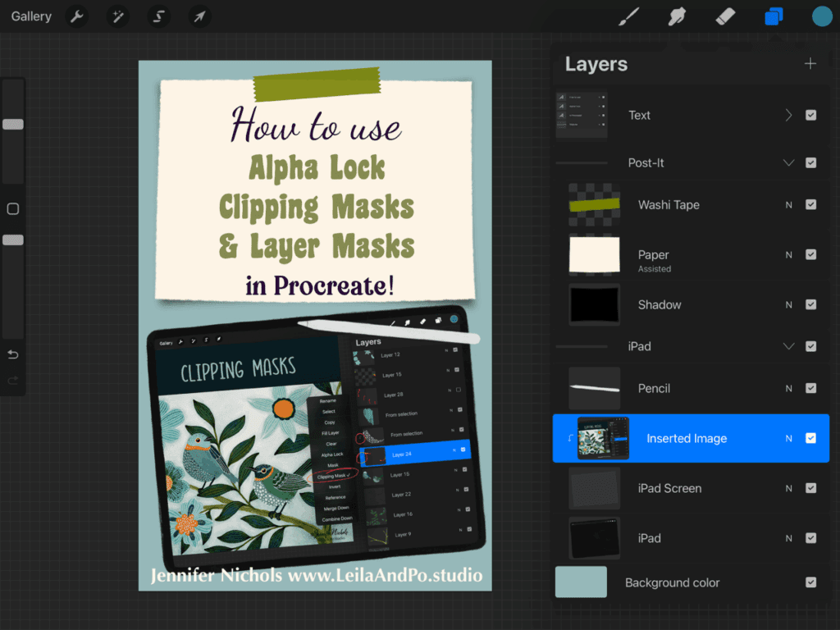The height and width of the screenshot is (630, 840).
Task: Open blend mode N for iPad Screen
Action: pos(788,488)
